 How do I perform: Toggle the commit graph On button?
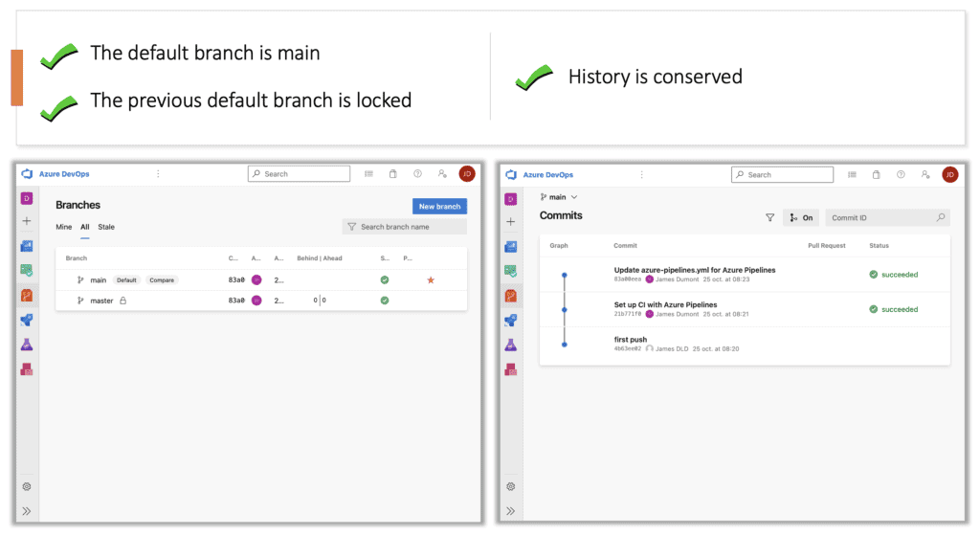pyautogui.click(x=801, y=217)
